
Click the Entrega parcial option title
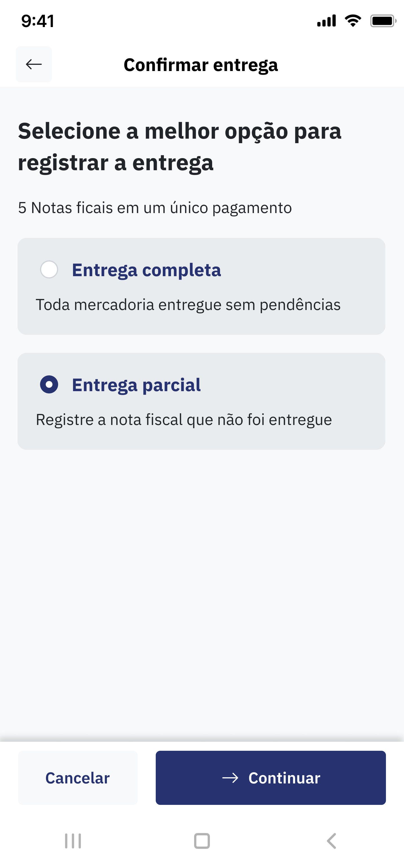point(136,385)
